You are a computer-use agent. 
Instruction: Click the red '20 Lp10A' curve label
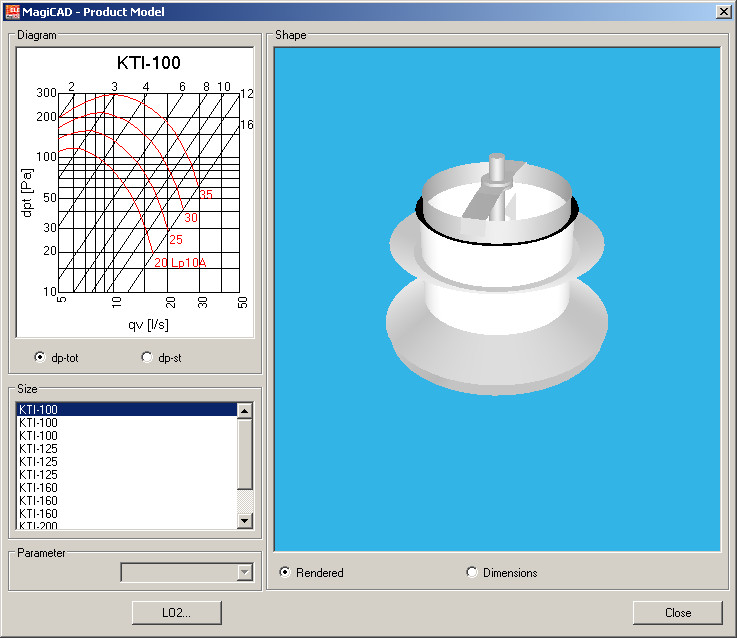pos(180,262)
